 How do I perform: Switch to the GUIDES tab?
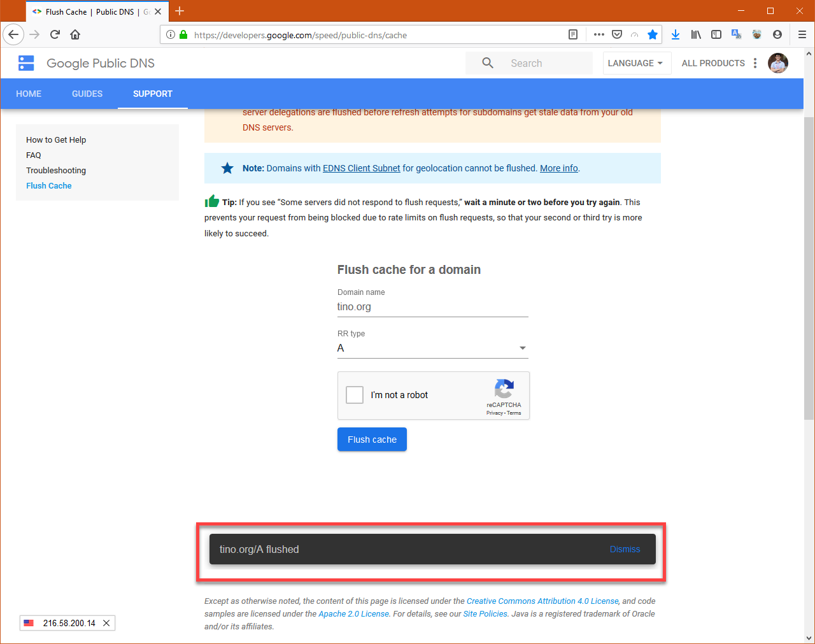tap(87, 94)
